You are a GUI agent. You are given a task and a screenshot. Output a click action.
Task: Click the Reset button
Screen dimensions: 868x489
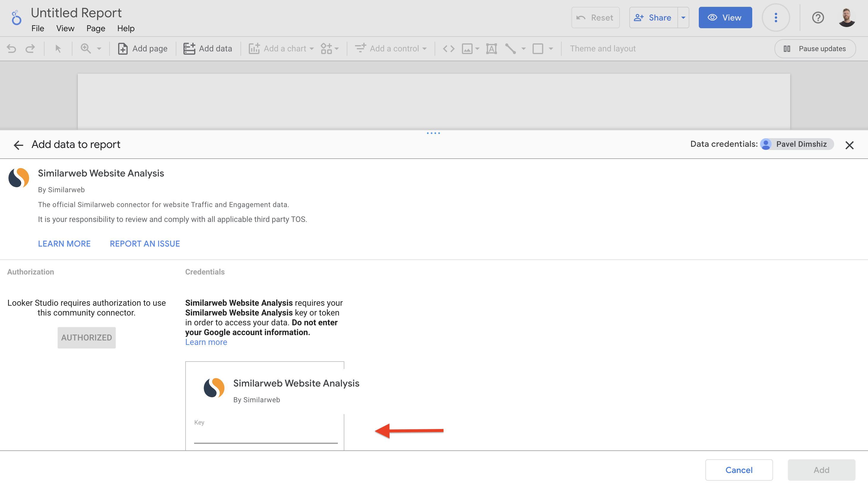tap(595, 18)
